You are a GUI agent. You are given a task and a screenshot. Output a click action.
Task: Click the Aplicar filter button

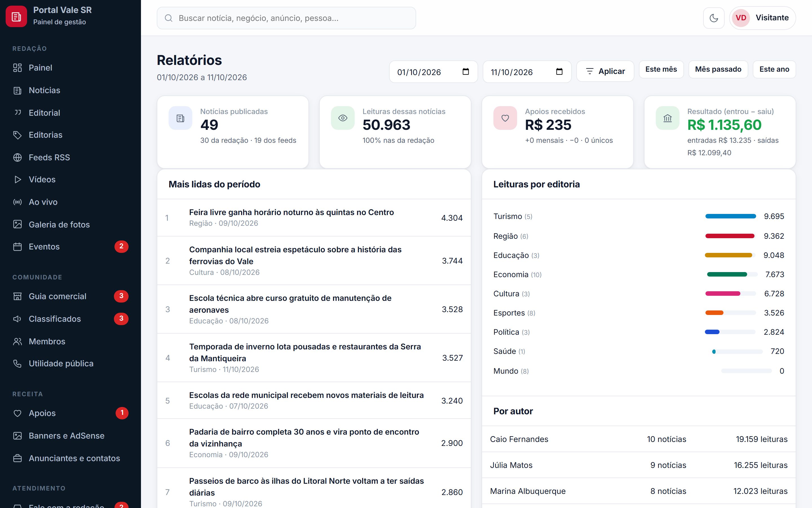tap(605, 71)
